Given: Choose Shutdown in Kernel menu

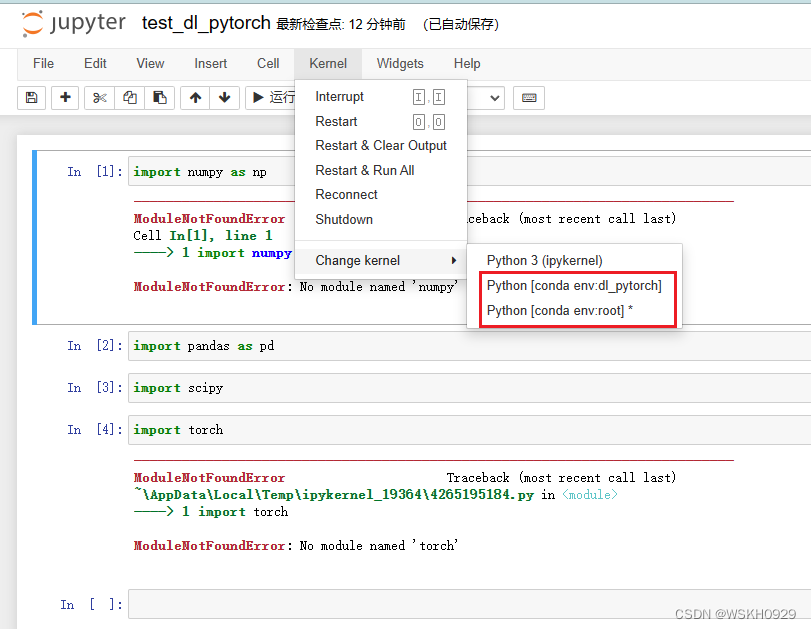Looking at the screenshot, I should tap(381, 220).
